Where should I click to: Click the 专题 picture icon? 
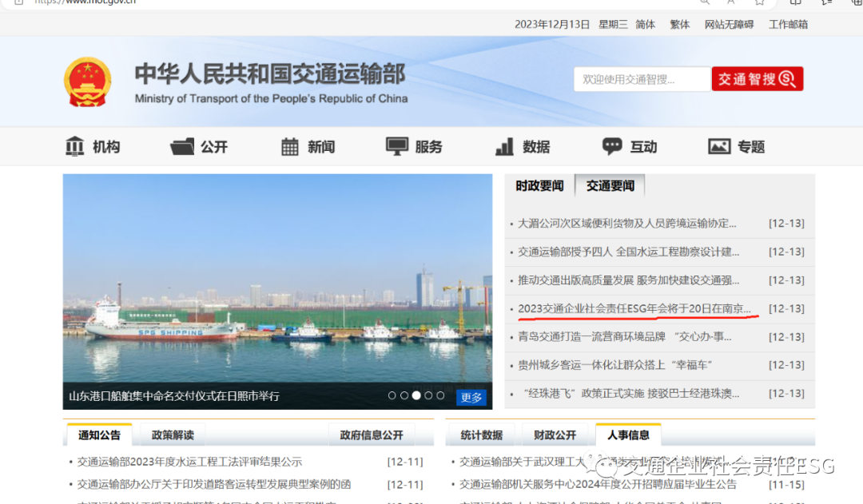pyautogui.click(x=719, y=146)
